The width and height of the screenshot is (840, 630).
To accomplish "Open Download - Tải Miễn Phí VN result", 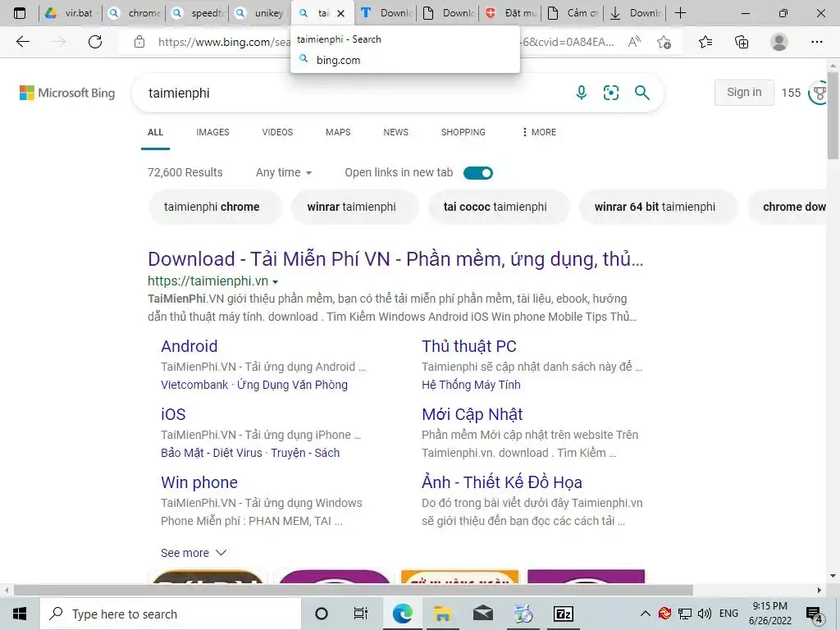I will click(x=395, y=258).
